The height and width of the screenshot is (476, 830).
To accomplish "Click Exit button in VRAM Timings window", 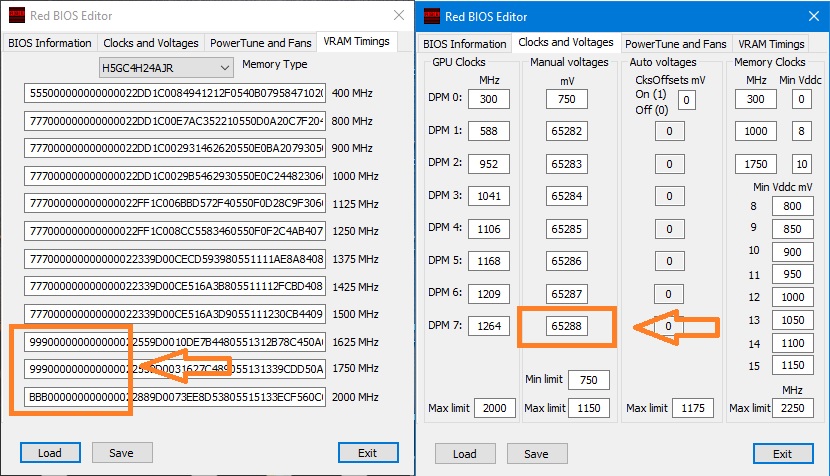I will pos(368,453).
